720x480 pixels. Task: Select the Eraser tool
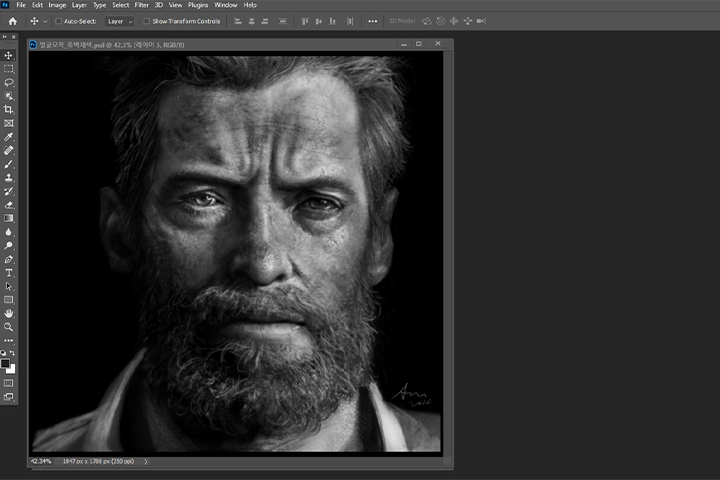tap(9, 205)
